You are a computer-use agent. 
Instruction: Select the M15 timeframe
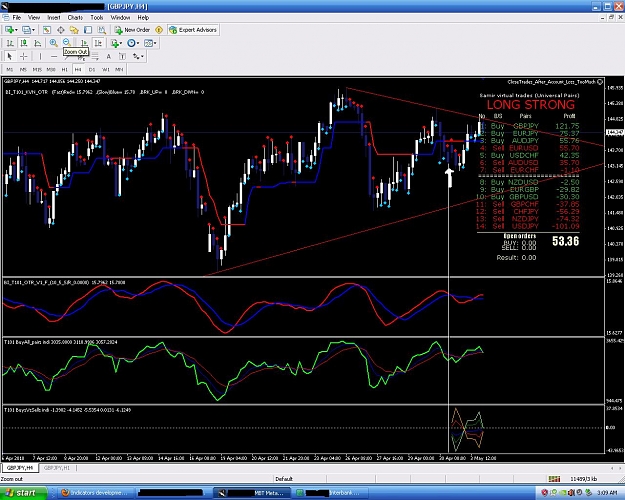coord(37,69)
